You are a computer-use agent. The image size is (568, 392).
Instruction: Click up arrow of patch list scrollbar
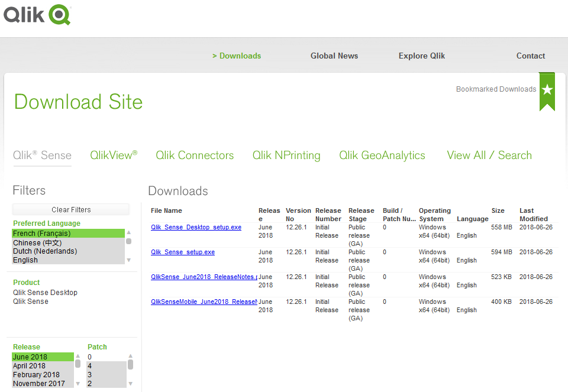130,356
